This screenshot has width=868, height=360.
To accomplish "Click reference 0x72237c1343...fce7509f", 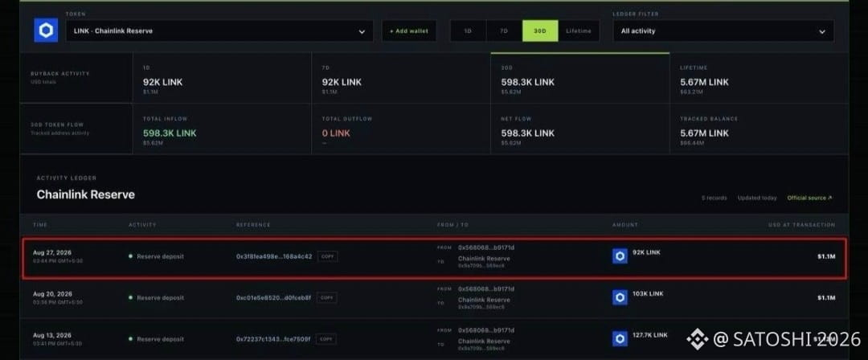I will point(273,339).
